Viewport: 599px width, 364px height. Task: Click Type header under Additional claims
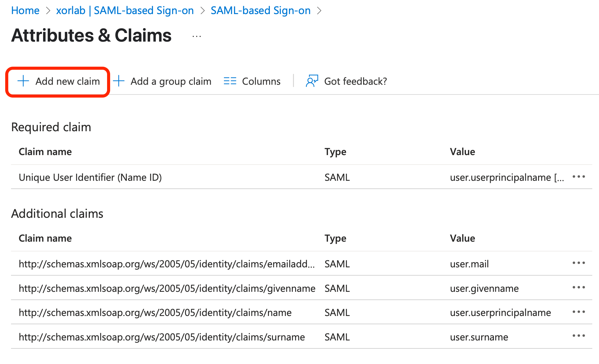[335, 239]
